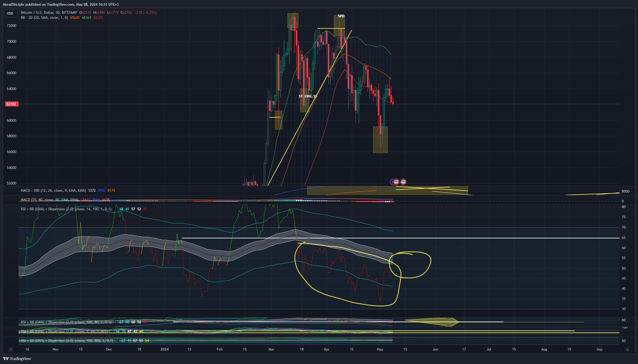
Task: Open the purple lightning event icon
Action: pyautogui.click(x=392, y=182)
